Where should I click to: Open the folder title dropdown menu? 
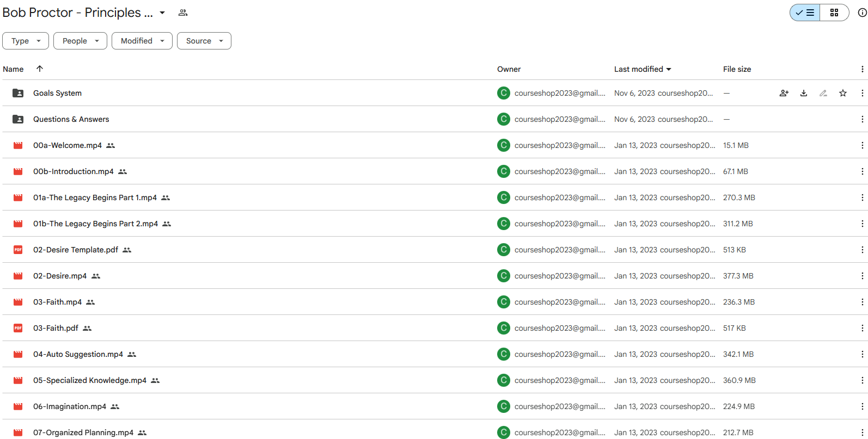tap(162, 13)
